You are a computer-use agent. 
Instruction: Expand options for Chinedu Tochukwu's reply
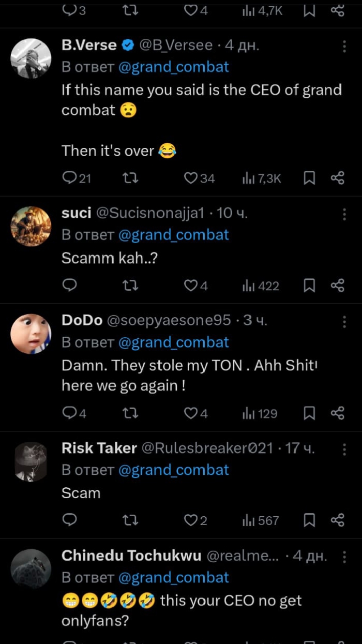[x=344, y=557]
